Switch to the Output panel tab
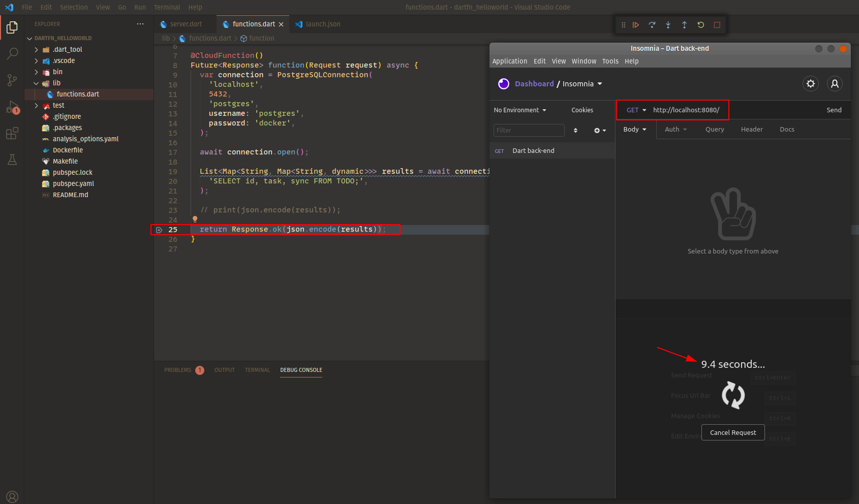 coord(225,370)
